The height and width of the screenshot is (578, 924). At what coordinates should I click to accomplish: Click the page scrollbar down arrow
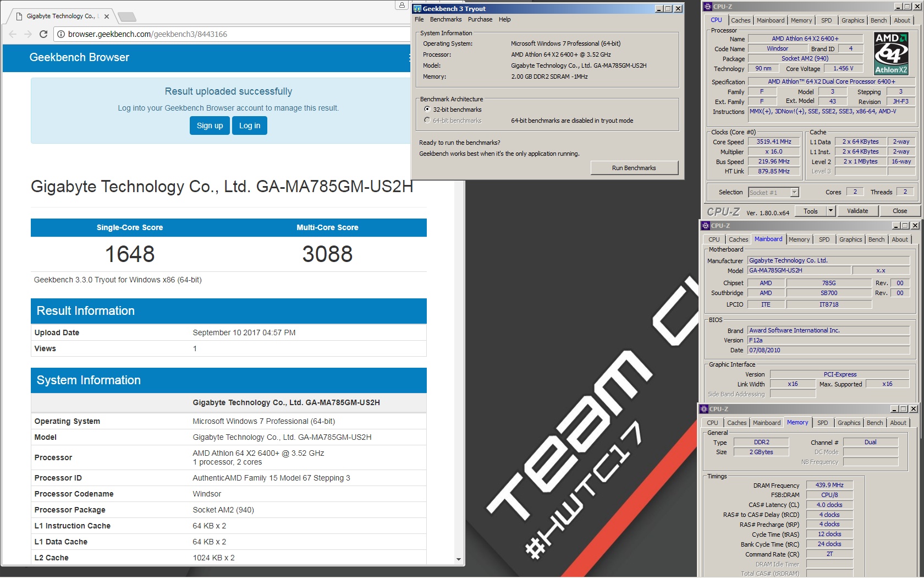click(x=459, y=559)
